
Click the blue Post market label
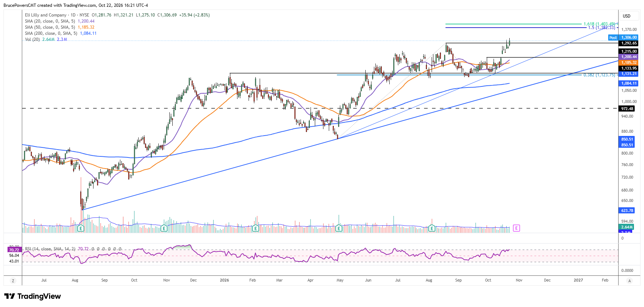tap(613, 38)
